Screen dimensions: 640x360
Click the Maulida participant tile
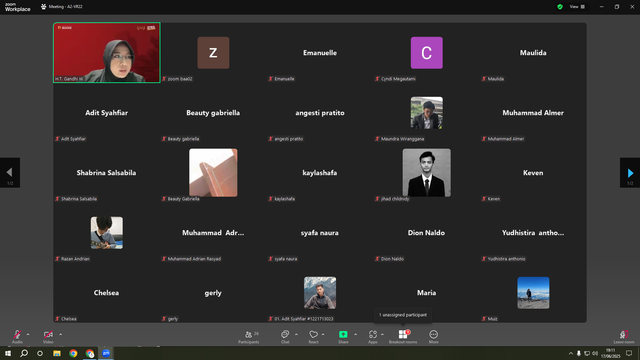533,53
